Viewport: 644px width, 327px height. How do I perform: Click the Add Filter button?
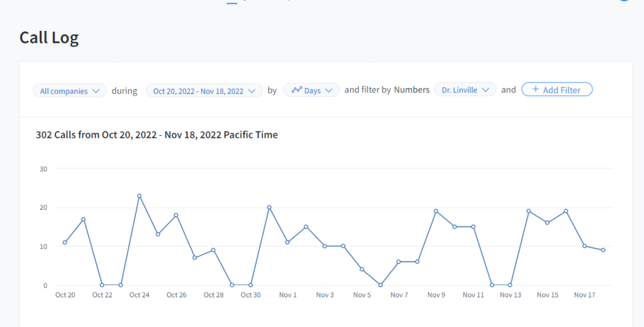[557, 89]
